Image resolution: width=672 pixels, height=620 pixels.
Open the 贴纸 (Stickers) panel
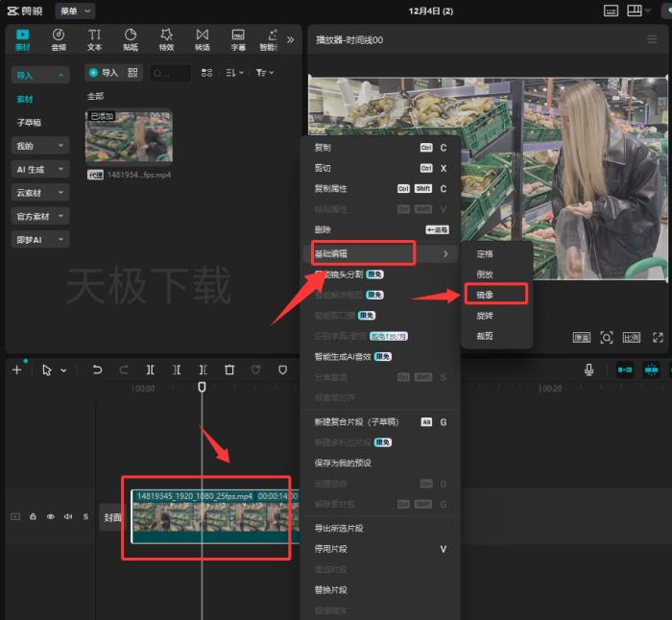[130, 38]
